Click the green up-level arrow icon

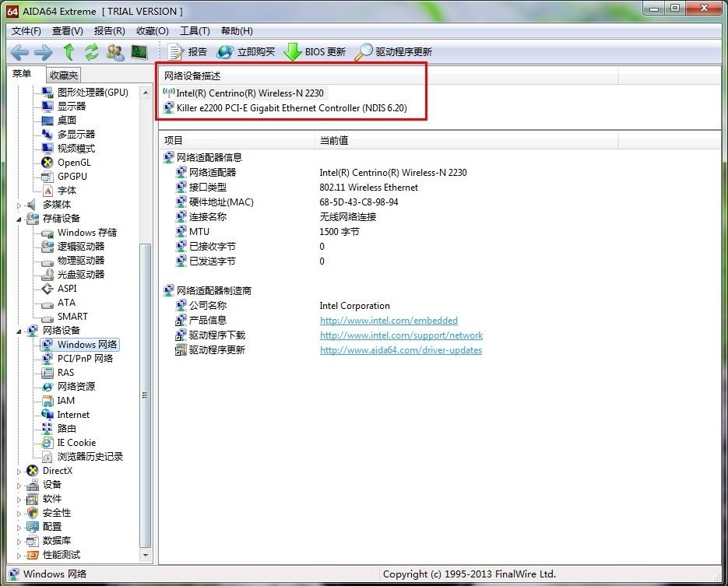[69, 52]
